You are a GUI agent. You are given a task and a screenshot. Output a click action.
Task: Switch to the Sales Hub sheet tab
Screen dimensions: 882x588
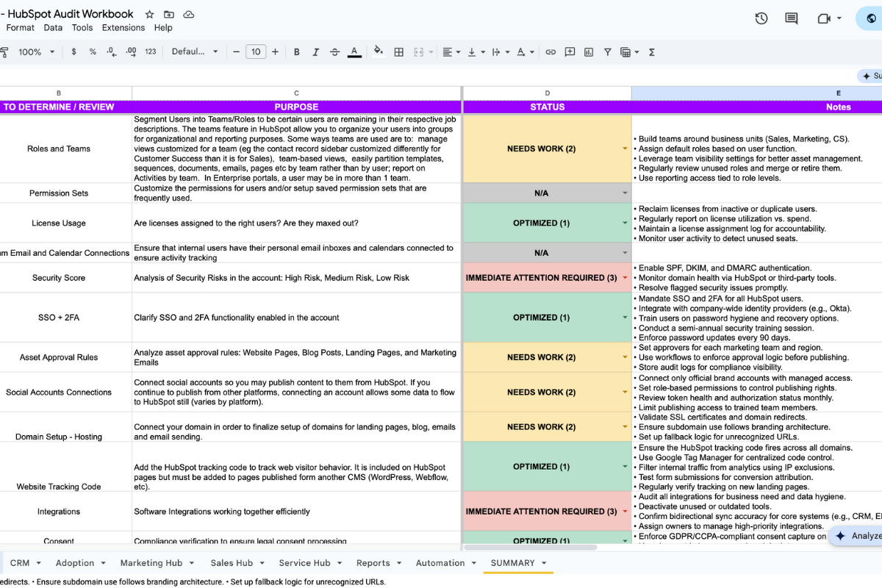point(232,563)
